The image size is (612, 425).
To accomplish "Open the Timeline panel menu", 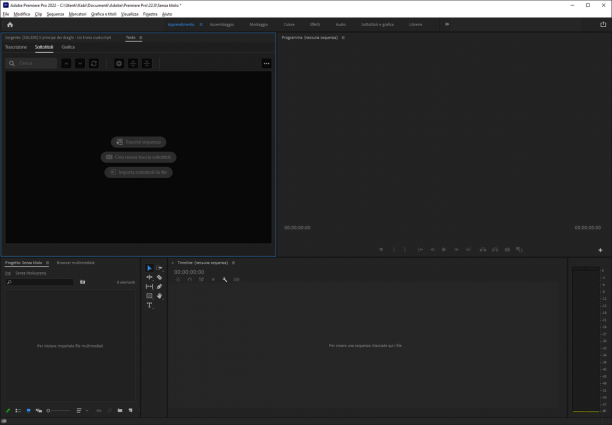I will 233,263.
